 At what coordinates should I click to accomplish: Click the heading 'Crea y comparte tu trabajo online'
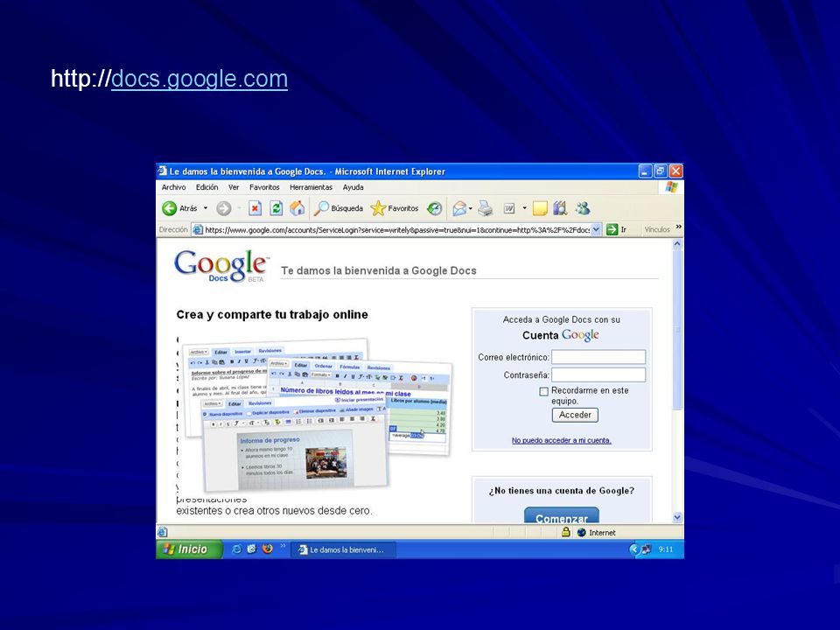(x=272, y=314)
